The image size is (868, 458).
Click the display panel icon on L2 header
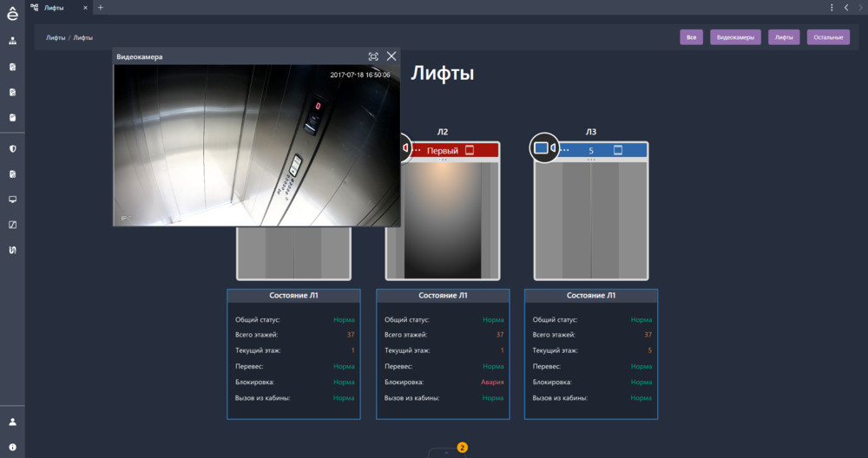(470, 150)
